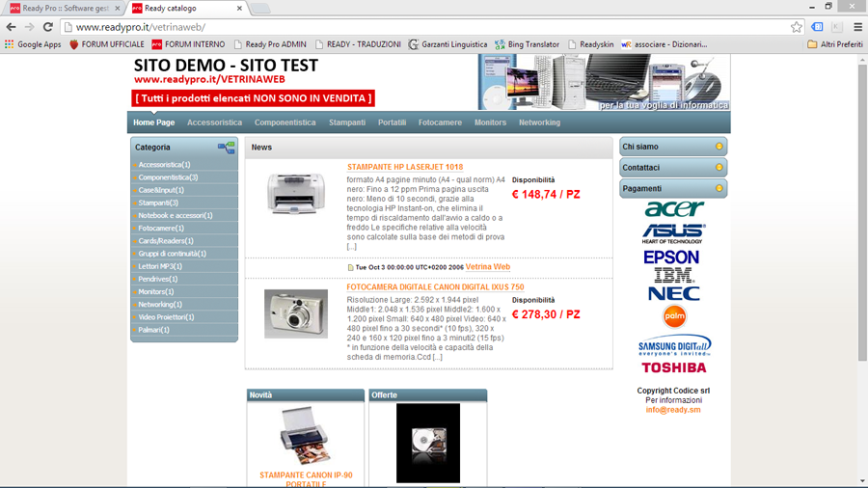Click the orange Palm logo
Image resolution: width=868 pixels, height=488 pixels.
[x=674, y=316]
